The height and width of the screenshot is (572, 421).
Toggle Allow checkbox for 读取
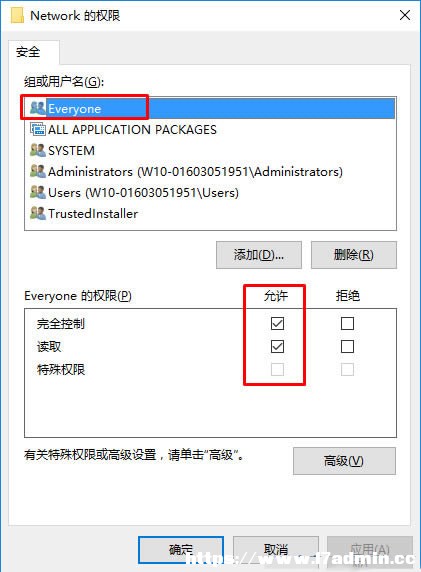pos(277,347)
